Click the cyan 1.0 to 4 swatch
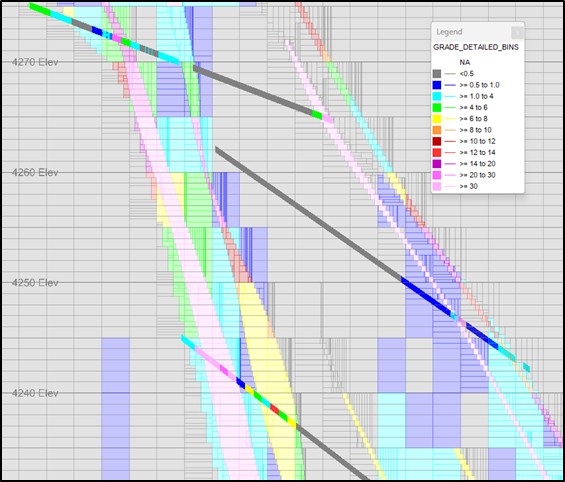565x482 pixels. click(437, 96)
